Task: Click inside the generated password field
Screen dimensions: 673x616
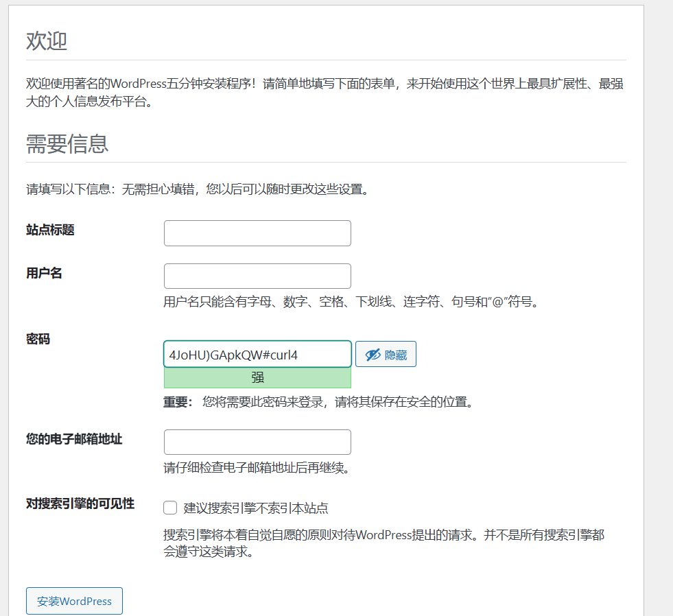Action: 257,355
